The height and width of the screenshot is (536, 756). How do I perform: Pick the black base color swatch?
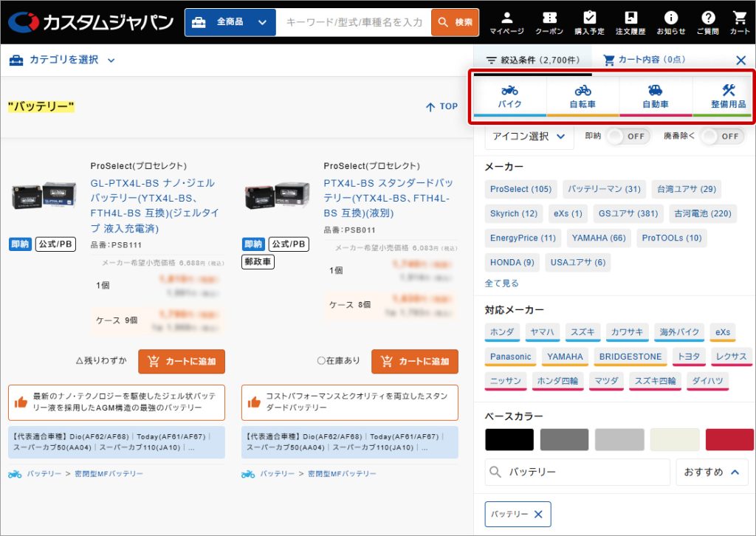coord(509,439)
